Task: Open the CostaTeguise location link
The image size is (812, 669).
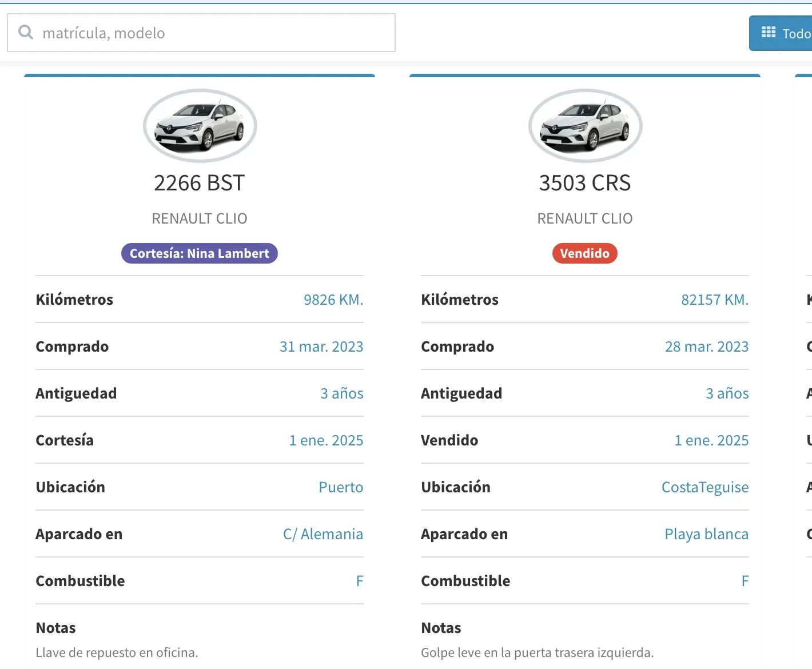Action: click(705, 487)
